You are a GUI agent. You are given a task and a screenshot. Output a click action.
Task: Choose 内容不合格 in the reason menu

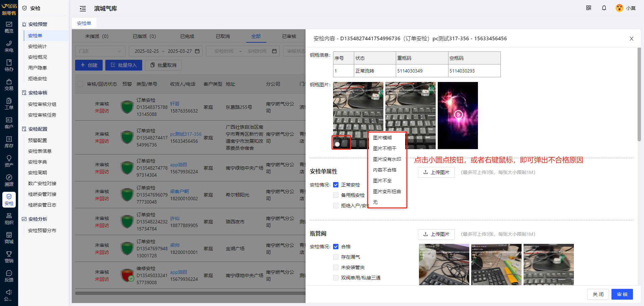(x=385, y=170)
